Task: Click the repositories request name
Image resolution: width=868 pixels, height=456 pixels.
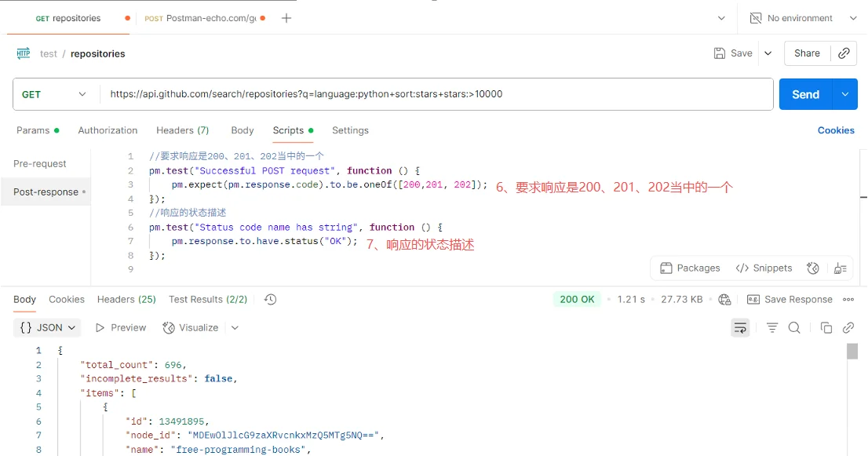Action: tap(98, 53)
